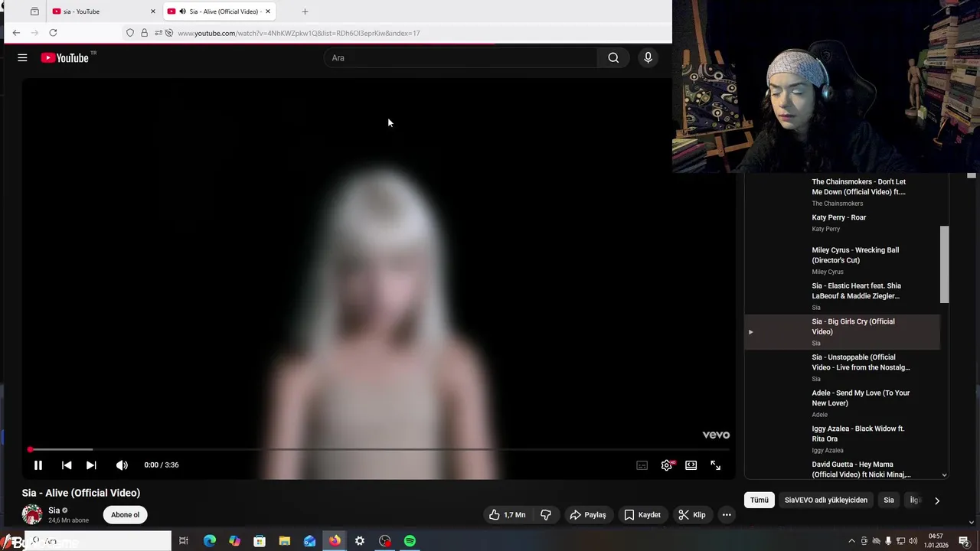Play 'Katy Perry - Roar' from playlist
This screenshot has height=551, width=980.
coord(842,223)
